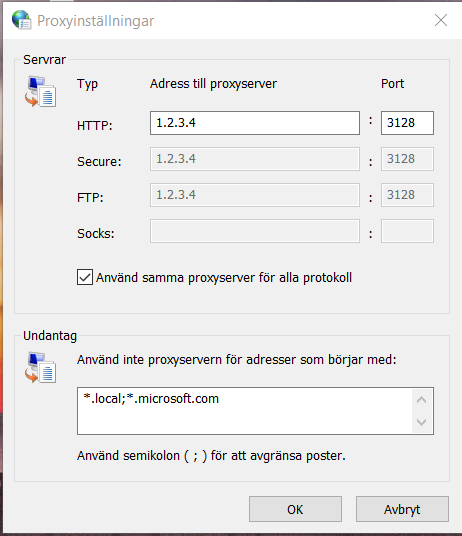Click the Proxyinställningar title bar text
The height and width of the screenshot is (536, 462).
(95, 21)
